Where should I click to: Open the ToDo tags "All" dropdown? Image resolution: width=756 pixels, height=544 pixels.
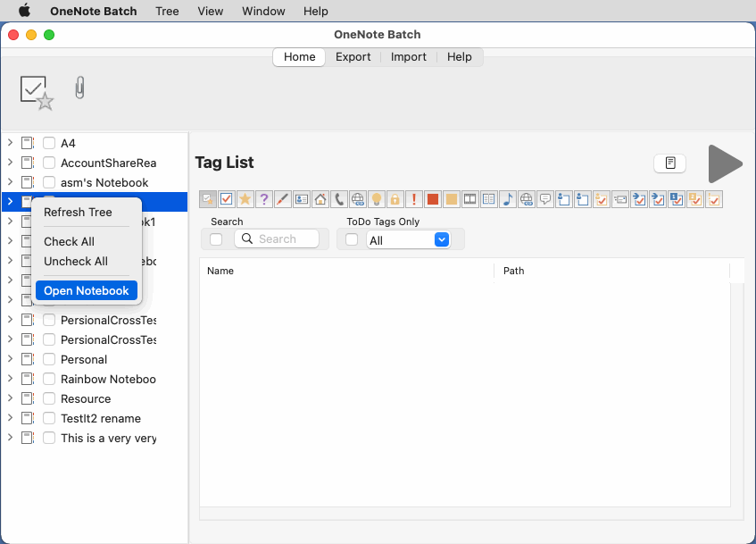408,240
